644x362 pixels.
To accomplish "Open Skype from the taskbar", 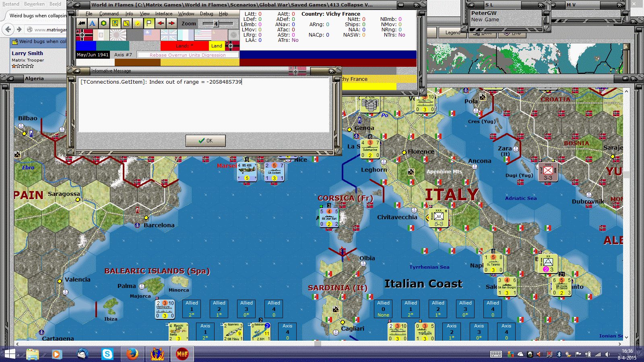I will [x=107, y=354].
